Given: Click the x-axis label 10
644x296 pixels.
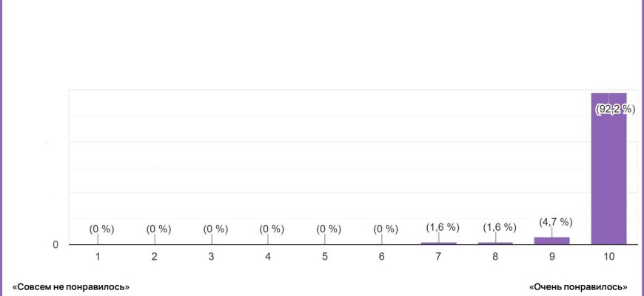Looking at the screenshot, I should tap(608, 257).
